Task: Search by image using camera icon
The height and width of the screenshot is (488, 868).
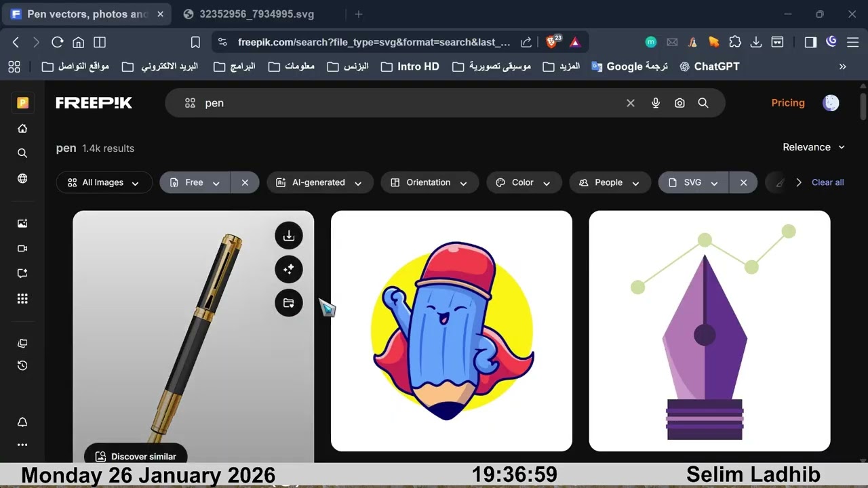Action: [x=679, y=103]
